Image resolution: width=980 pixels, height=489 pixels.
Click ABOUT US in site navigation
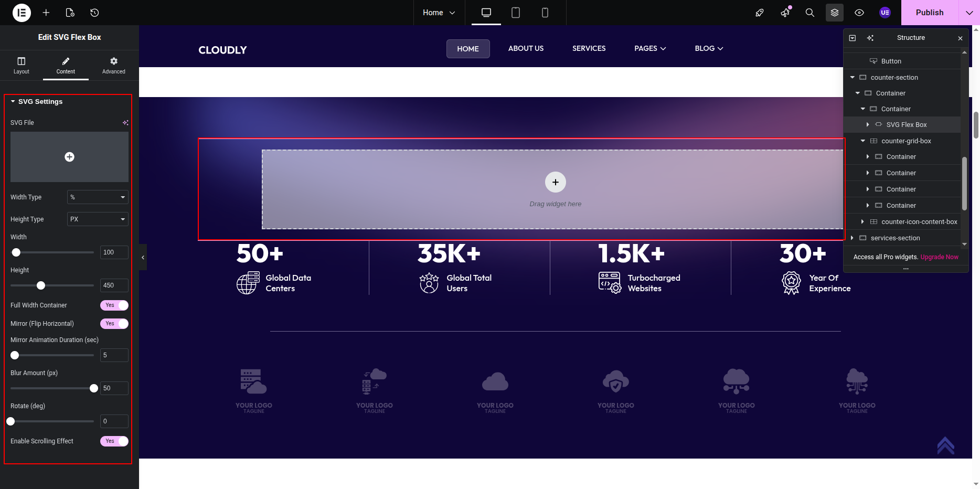[526, 48]
